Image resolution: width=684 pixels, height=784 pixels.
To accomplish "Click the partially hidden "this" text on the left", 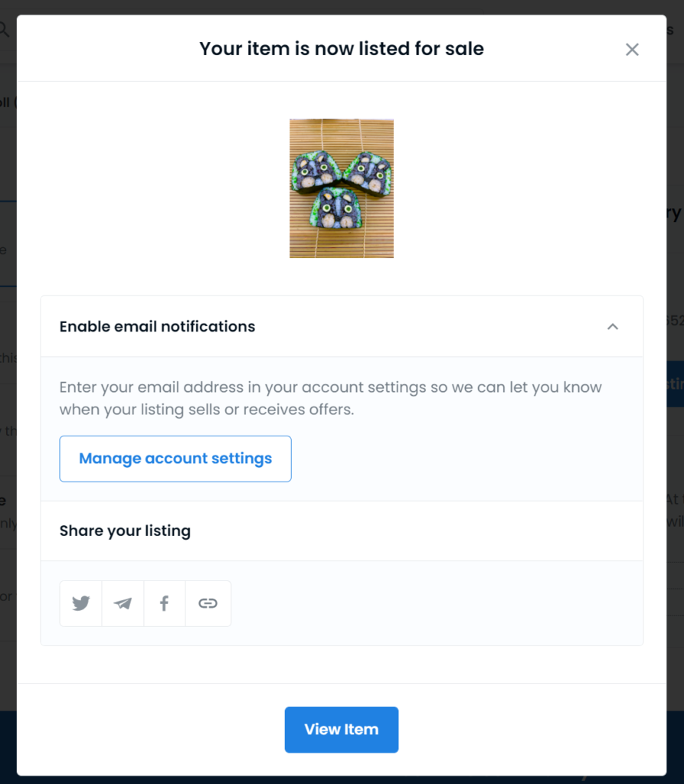I will pyautogui.click(x=8, y=358).
